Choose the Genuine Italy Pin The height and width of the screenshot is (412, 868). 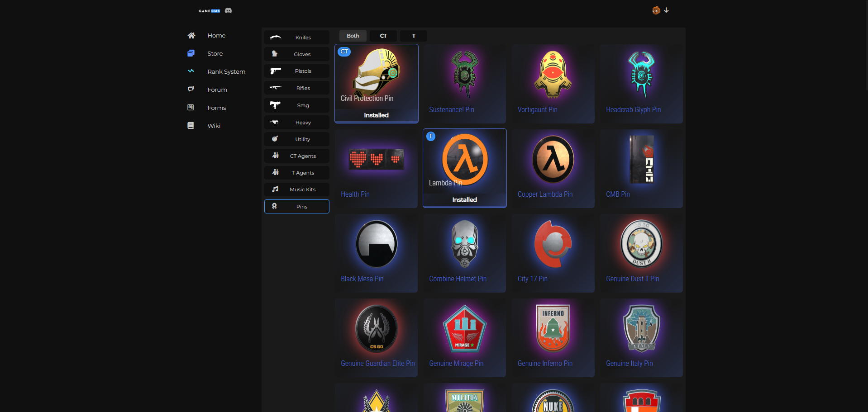click(x=642, y=337)
